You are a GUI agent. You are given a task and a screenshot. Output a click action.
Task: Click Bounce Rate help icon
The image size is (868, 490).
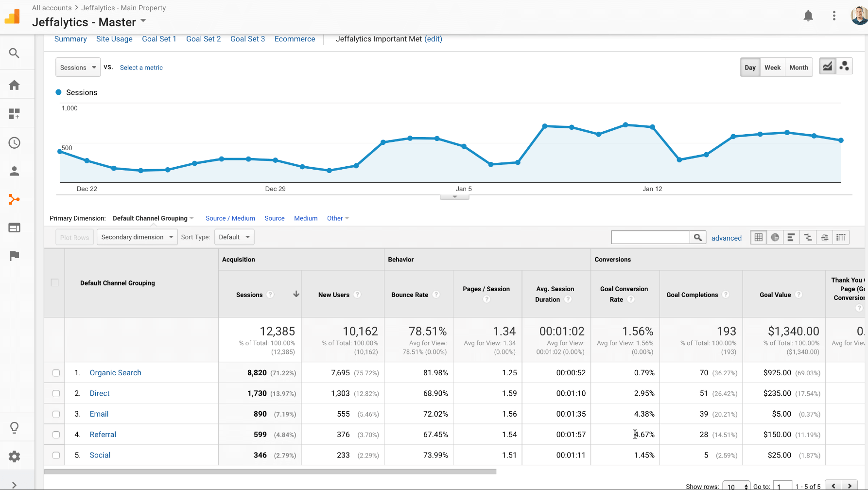tap(436, 295)
